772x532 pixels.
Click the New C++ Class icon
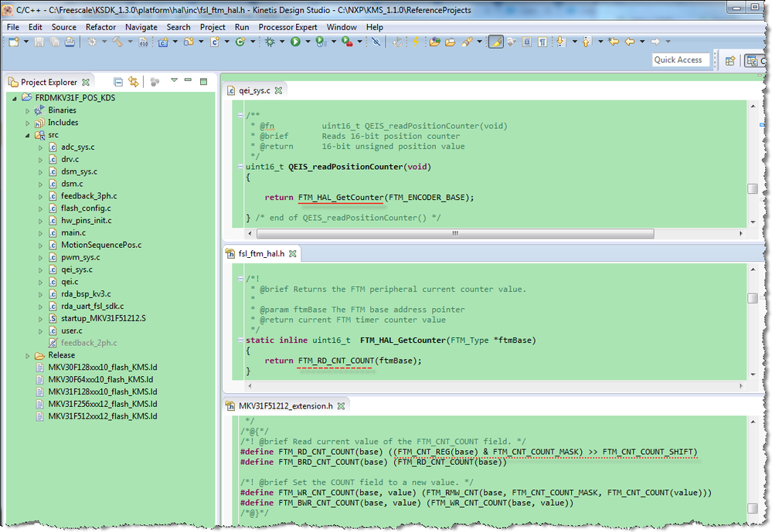click(x=240, y=42)
